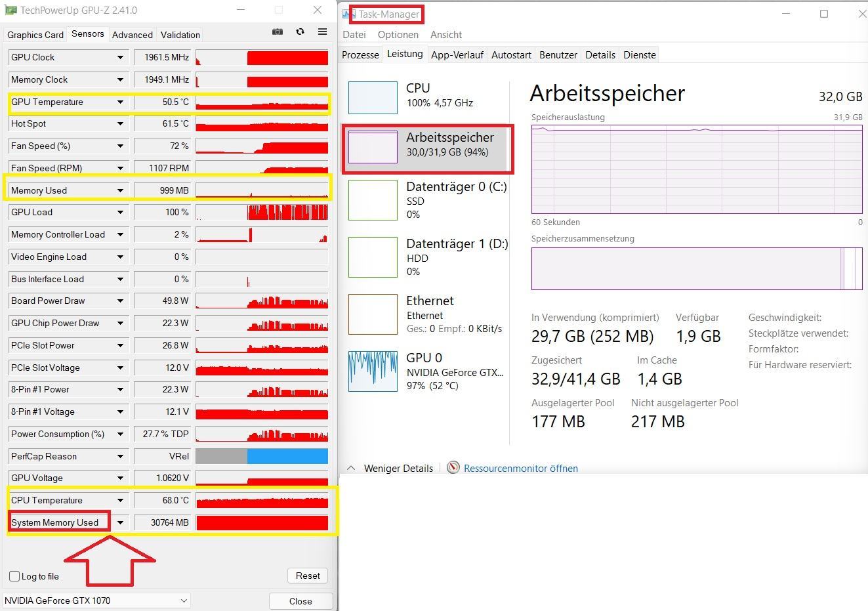
Task: Open the PCIe Slot Voltage dropdown
Action: point(120,368)
